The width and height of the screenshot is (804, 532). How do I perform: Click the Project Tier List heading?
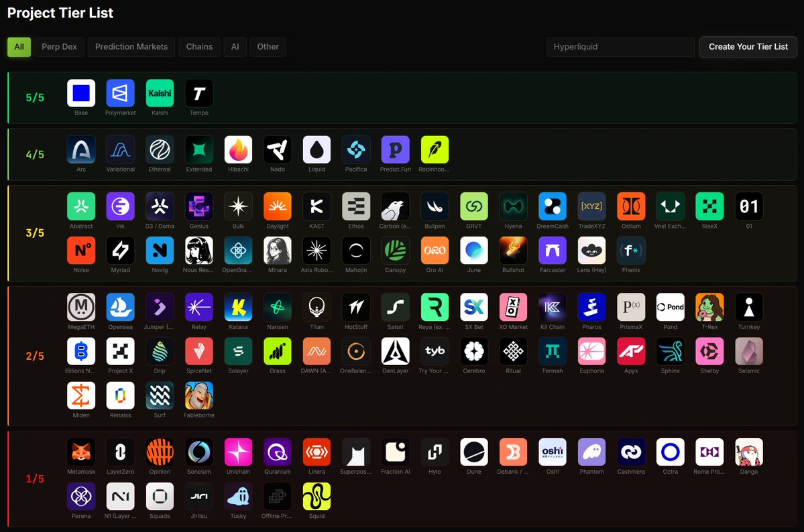pos(60,13)
